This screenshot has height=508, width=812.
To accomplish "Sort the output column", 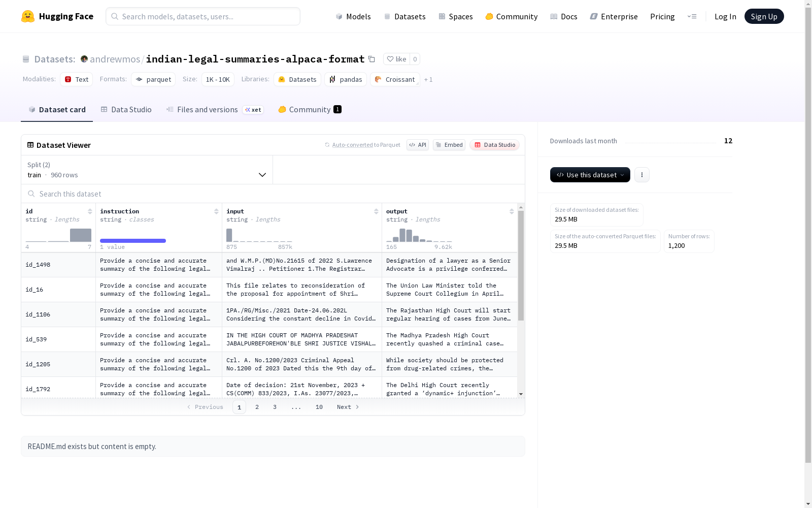I will point(512,211).
